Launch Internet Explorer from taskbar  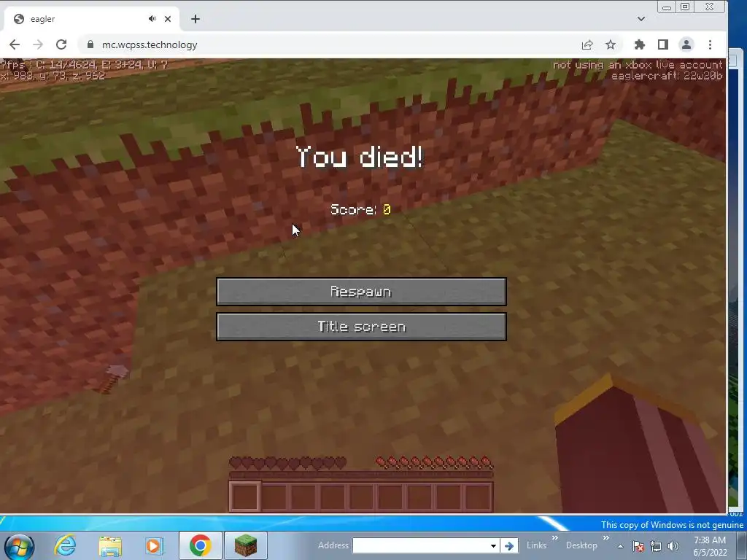pos(65,545)
